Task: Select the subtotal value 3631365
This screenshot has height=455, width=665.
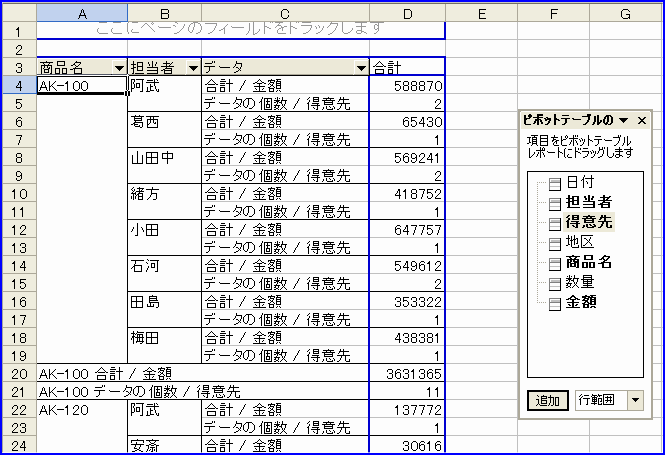Action: 407,374
